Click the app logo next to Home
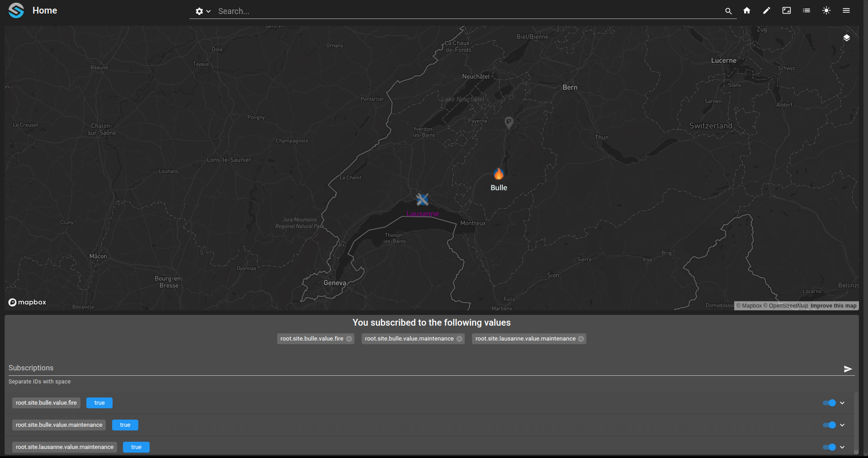 (16, 10)
